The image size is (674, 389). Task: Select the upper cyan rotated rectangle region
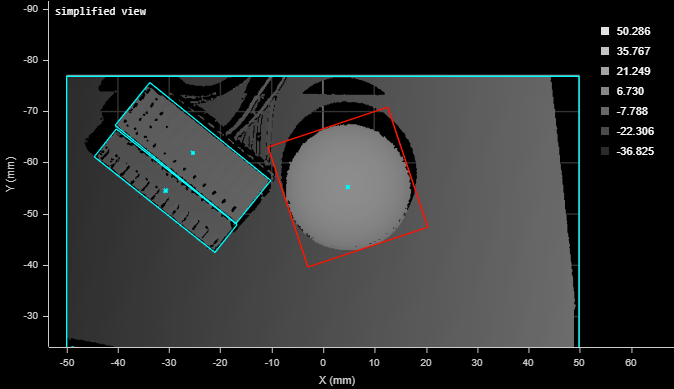193,153
